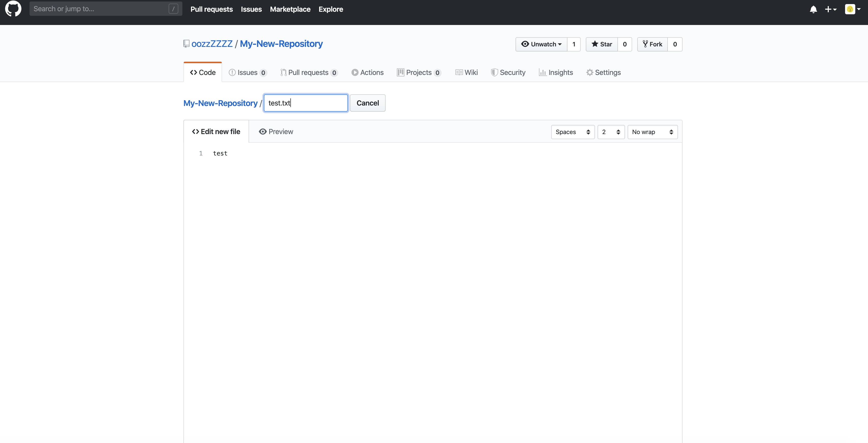The image size is (868, 443).
Task: Open the plus create-new menu
Action: [830, 9]
